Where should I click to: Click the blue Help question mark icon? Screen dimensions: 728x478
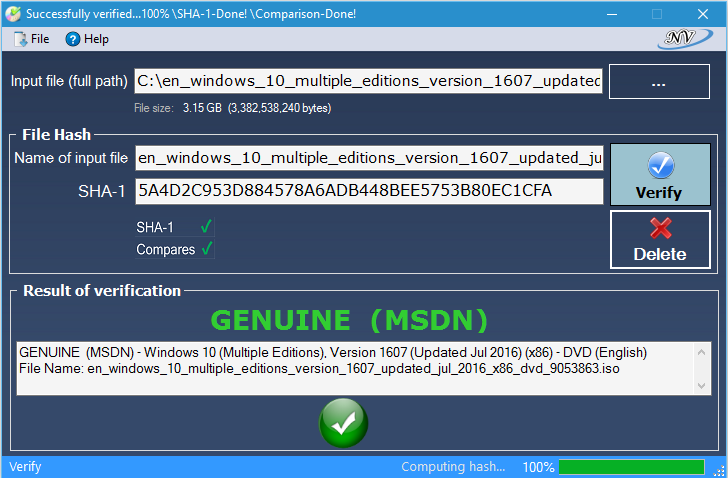tap(72, 39)
